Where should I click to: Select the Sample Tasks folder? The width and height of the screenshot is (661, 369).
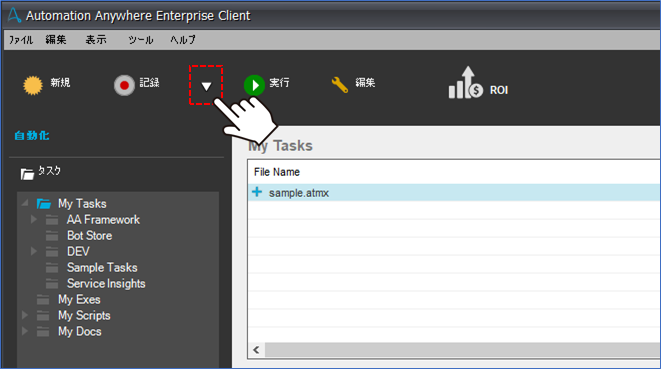click(x=102, y=268)
